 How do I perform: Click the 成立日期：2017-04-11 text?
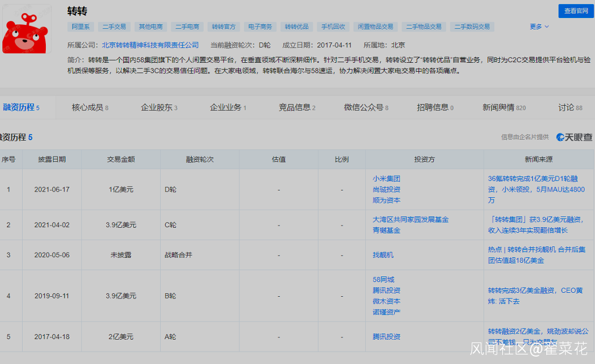point(317,45)
